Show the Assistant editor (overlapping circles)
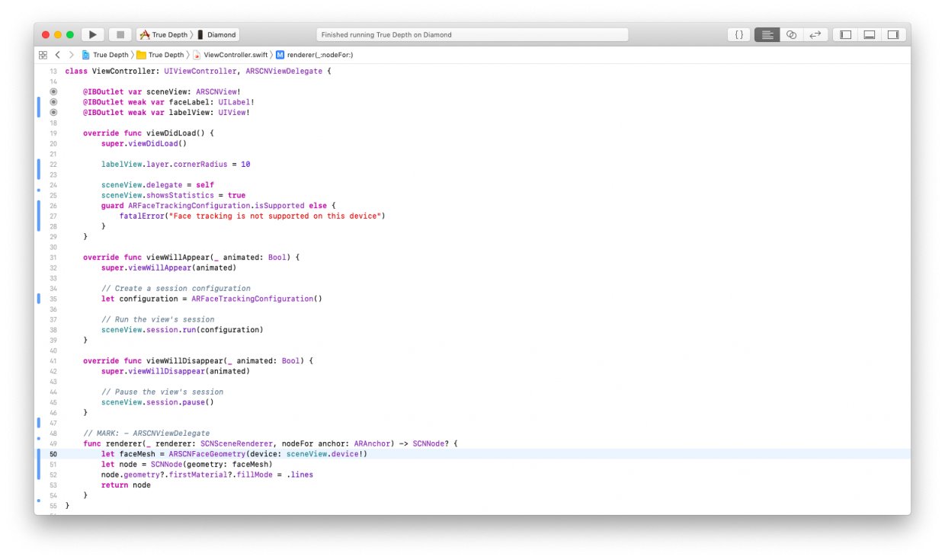This screenshot has width=945, height=560. (x=791, y=35)
